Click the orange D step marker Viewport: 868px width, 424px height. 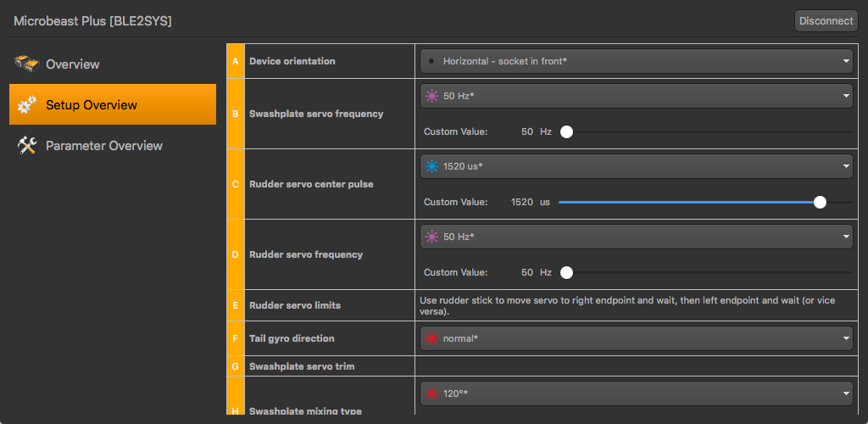point(236,254)
